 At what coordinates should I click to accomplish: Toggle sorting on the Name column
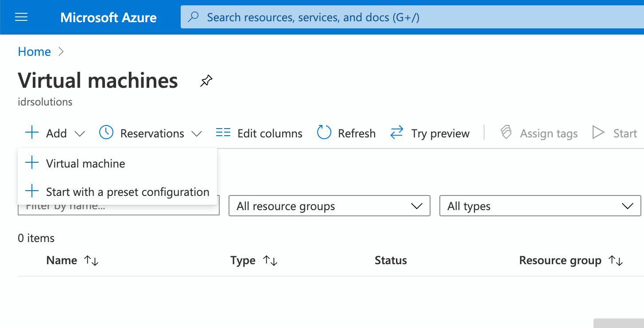91,261
